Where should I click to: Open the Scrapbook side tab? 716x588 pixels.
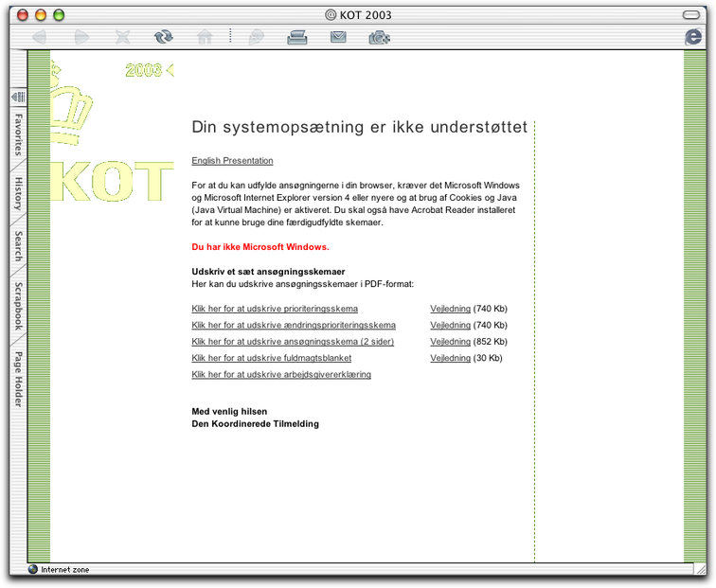tap(18, 305)
